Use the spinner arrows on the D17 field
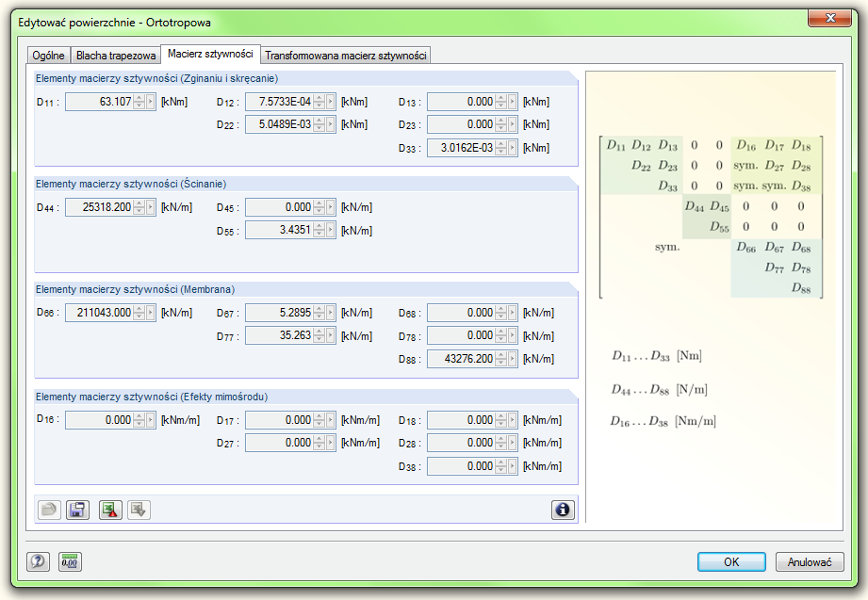868x600 pixels. (319, 420)
